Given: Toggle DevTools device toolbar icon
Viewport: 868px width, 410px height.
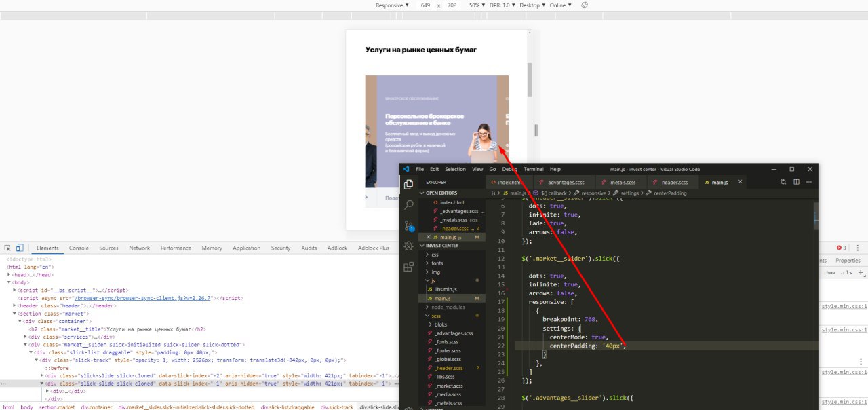Looking at the screenshot, I should point(20,248).
